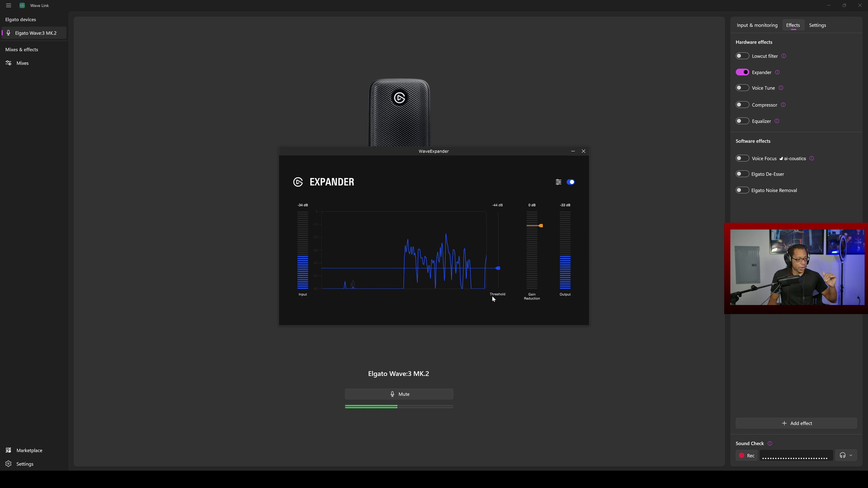
Task: Click the -33 dB output level value
Action: (565, 205)
